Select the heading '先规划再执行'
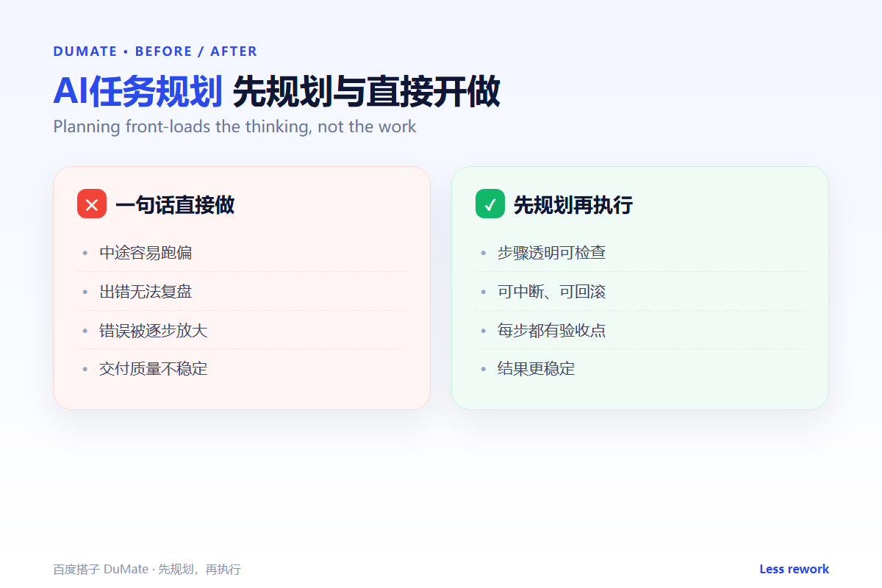This screenshot has width=882, height=588. coord(573,204)
